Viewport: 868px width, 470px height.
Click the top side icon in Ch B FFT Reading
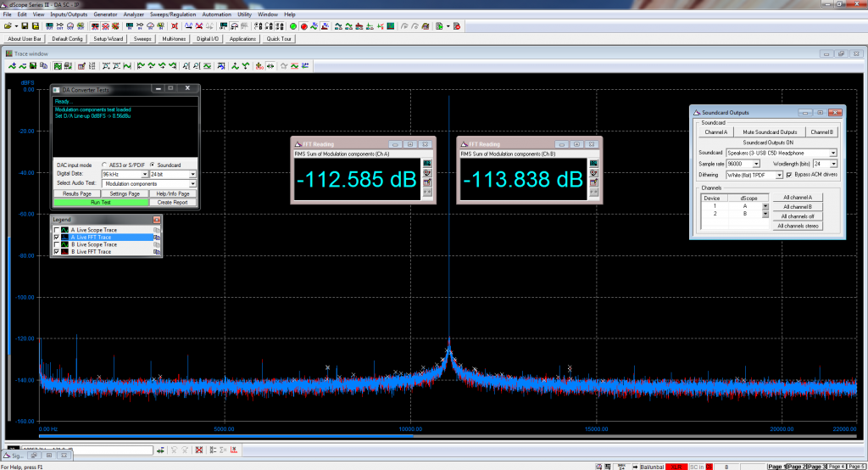pyautogui.click(x=594, y=164)
